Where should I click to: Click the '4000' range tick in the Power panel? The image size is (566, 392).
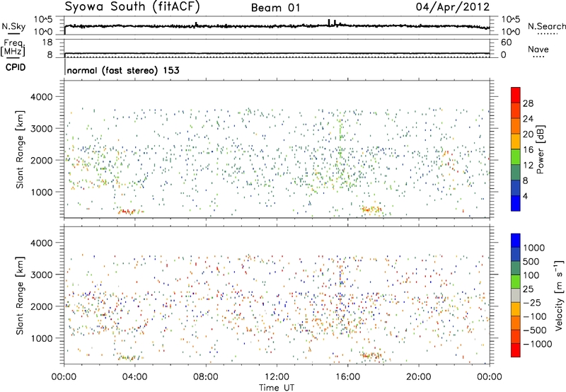click(42, 97)
